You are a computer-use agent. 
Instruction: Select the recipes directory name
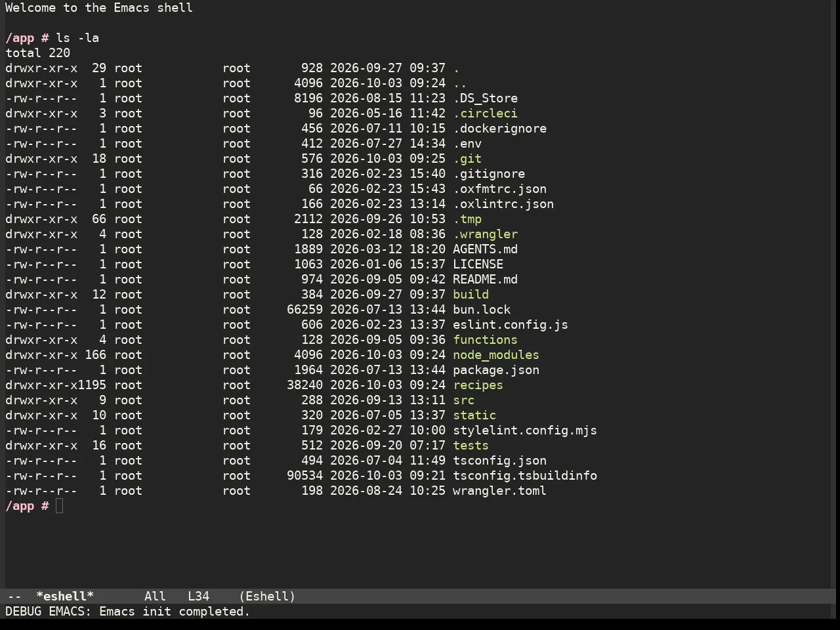(x=478, y=385)
